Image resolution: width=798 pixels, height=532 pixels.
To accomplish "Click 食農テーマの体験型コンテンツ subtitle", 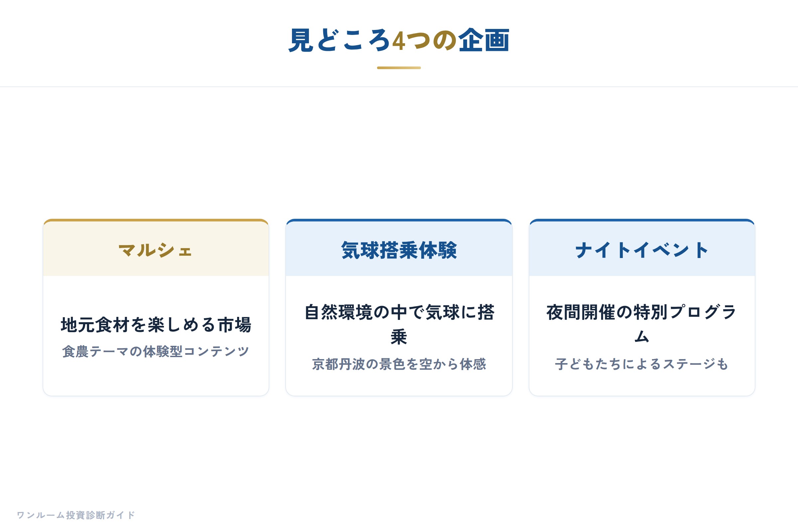I will pyautogui.click(x=156, y=351).
